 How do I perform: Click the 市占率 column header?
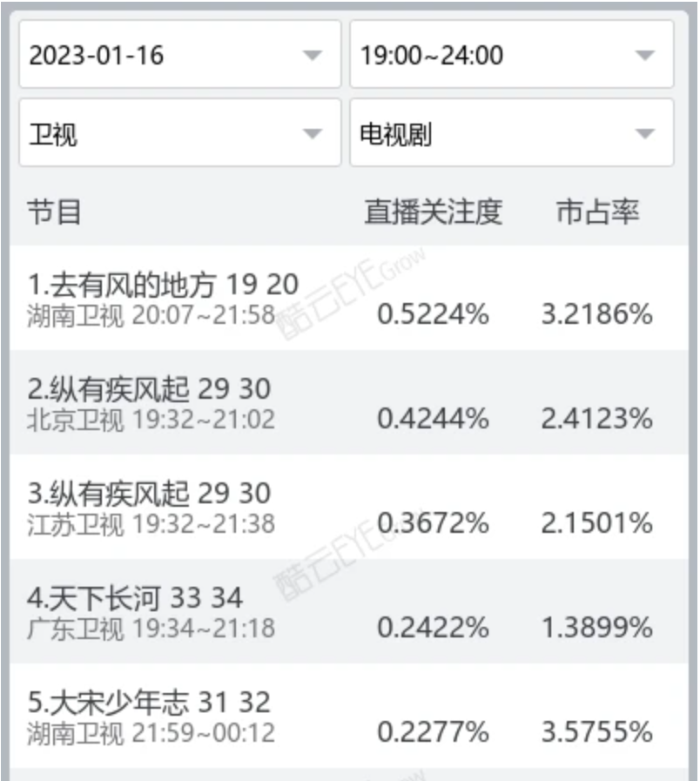point(597,212)
